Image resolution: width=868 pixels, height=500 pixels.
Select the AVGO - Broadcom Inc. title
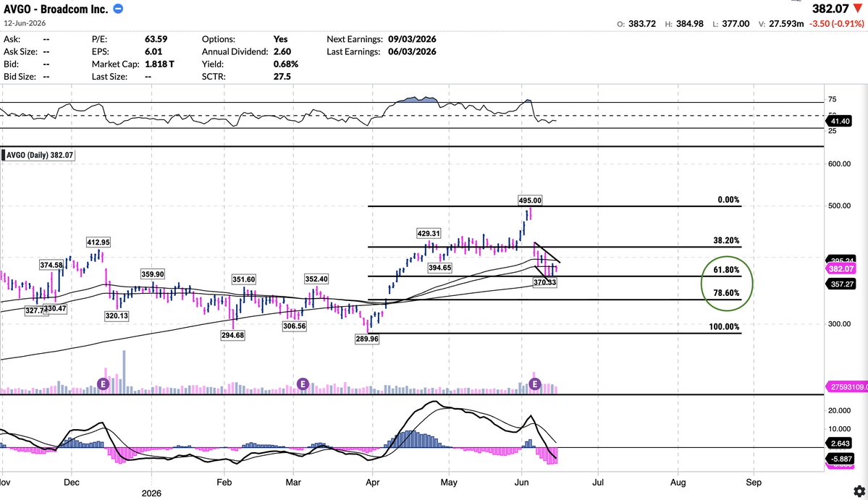point(56,9)
